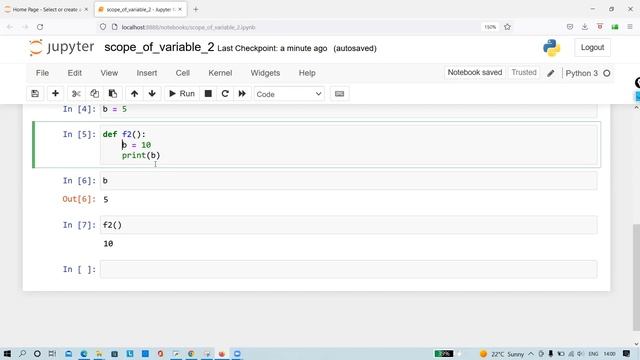The image size is (640, 360).
Task: Click the Trusted notebook indicator
Action: (524, 73)
